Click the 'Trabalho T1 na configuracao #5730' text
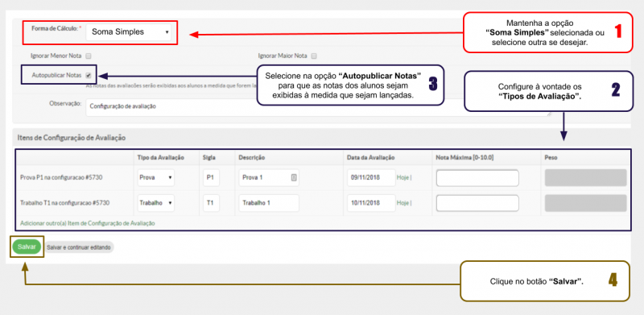This screenshot has height=315, width=644. coord(64,203)
